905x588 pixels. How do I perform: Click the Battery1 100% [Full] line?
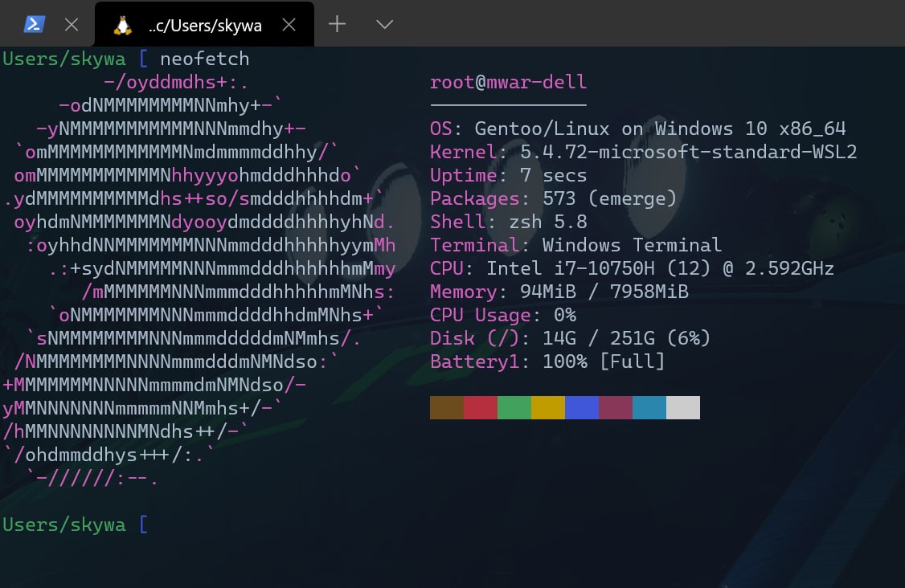coord(547,361)
